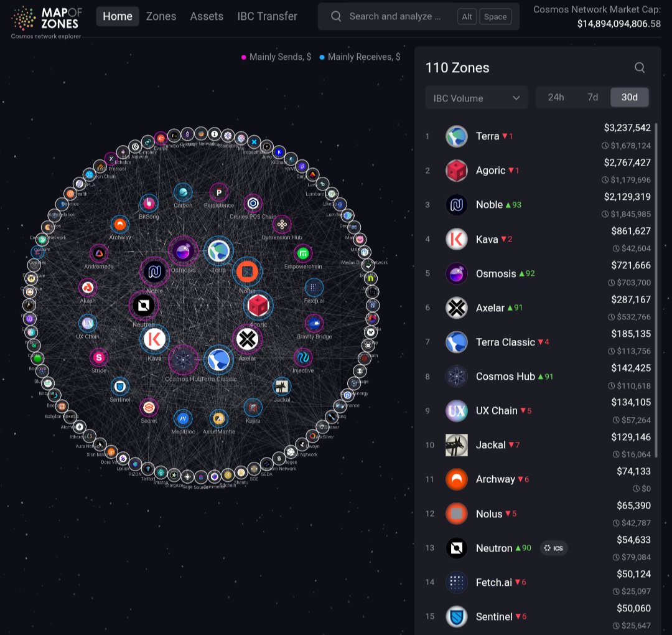The height and width of the screenshot is (635, 672).
Task: Click the Noble icon in zones list
Action: [x=457, y=205]
